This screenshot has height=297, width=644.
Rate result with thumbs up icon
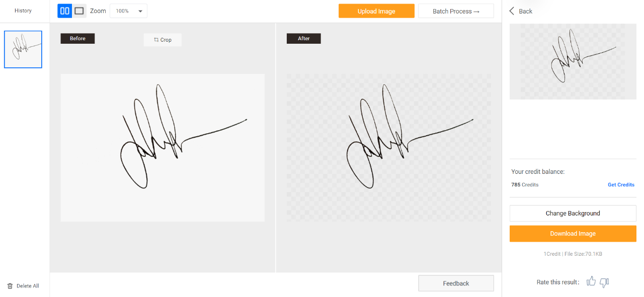(591, 281)
